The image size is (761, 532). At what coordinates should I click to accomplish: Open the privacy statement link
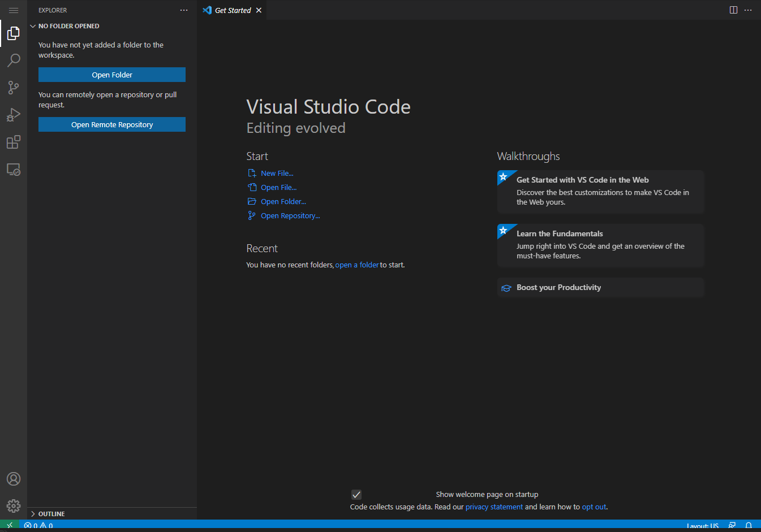click(x=494, y=507)
